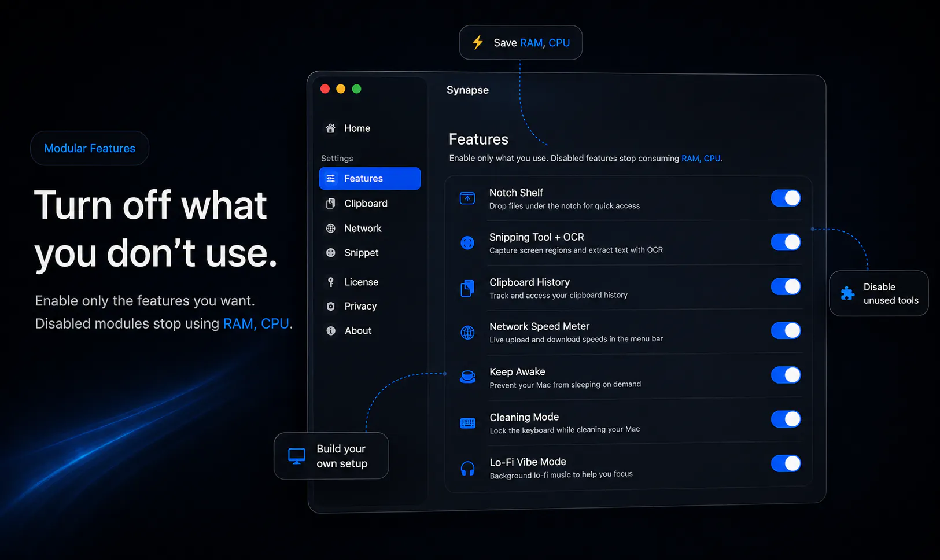Select the Features settings section

370,178
